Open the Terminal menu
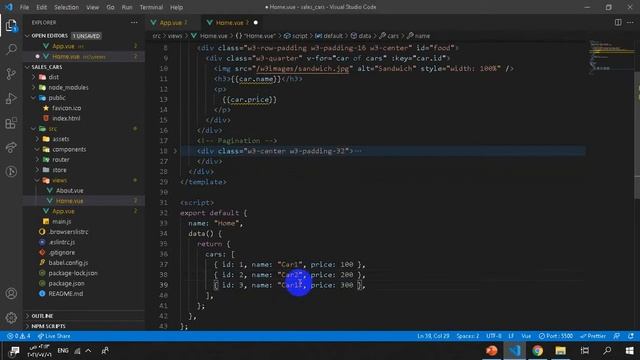This screenshot has width=640, height=360. (x=151, y=7)
